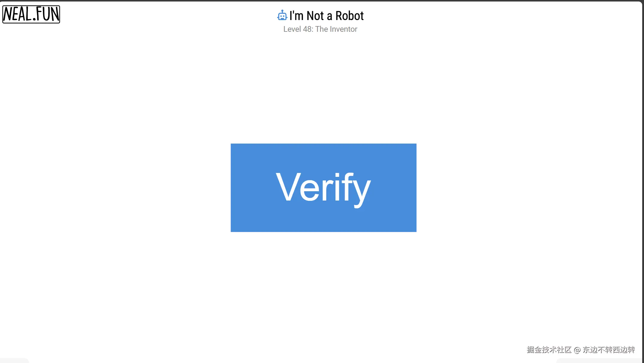This screenshot has height=363, width=644.
Task: Click the blue robot head icon
Action: coord(282,15)
